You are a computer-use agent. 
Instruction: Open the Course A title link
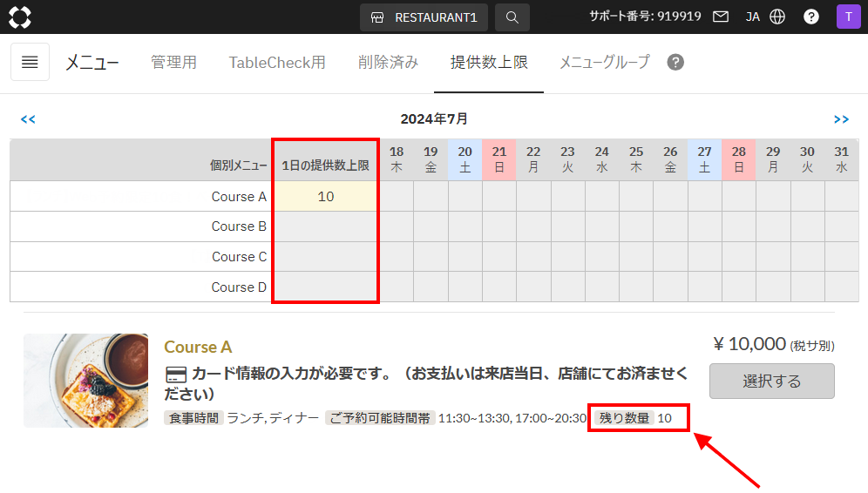[x=198, y=347]
